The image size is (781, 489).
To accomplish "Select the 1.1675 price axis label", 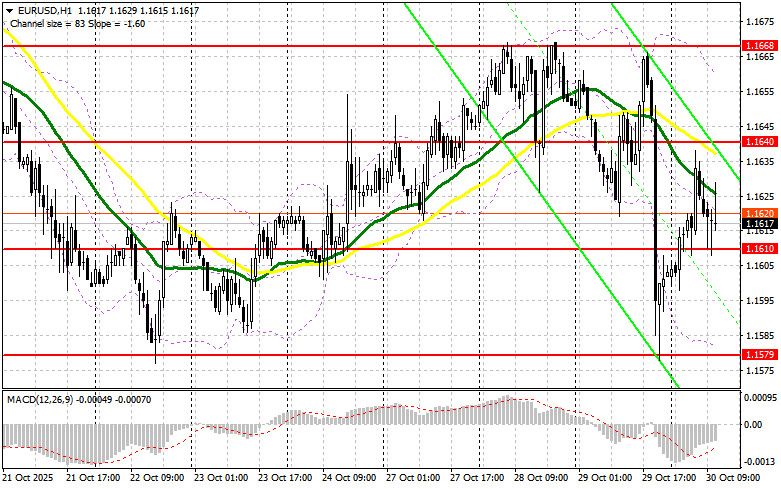I will 761,21.
